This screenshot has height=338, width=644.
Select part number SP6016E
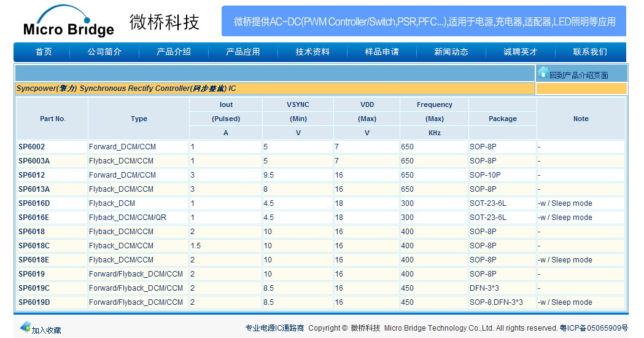34,217
